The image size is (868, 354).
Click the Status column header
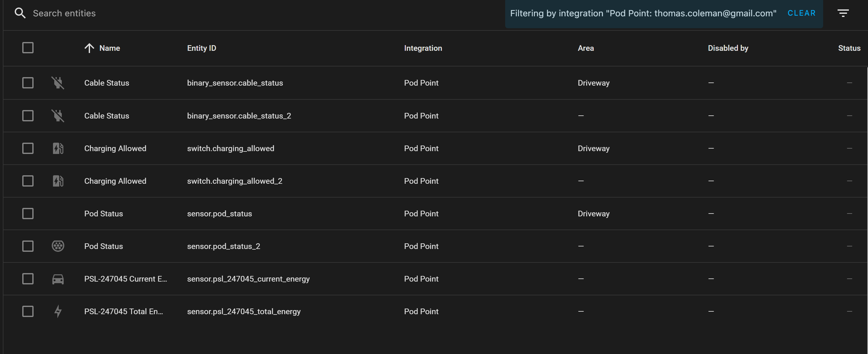pos(849,48)
